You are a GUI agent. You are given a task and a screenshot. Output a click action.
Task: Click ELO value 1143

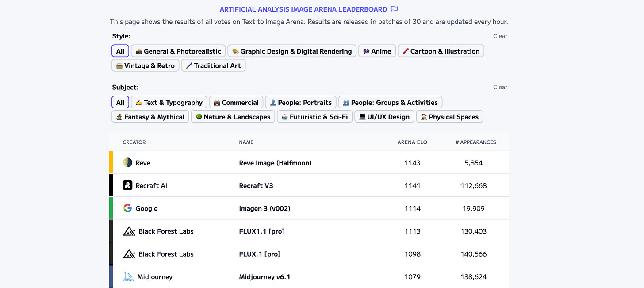tap(412, 163)
